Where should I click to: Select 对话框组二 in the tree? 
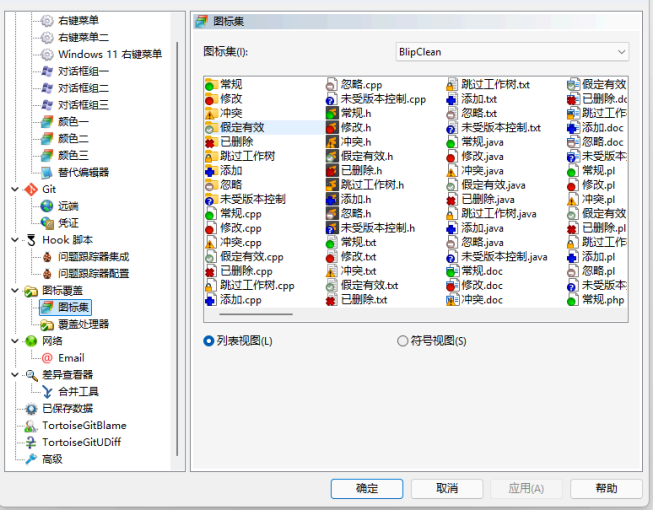84,89
